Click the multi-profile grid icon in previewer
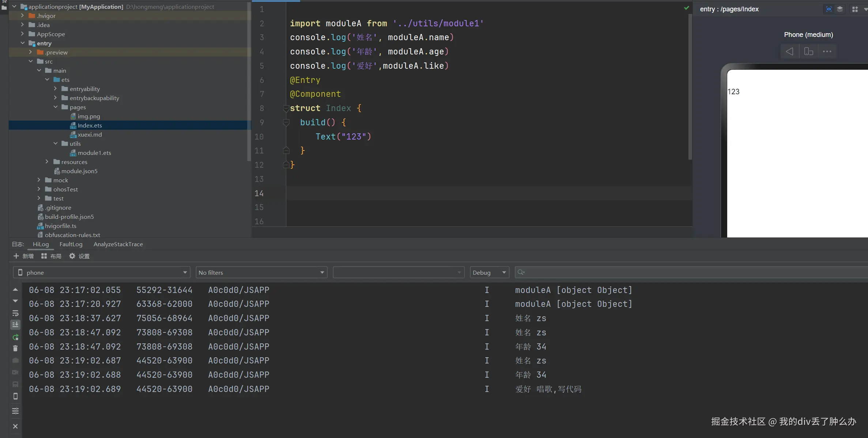This screenshot has height=438, width=868. 855,9
